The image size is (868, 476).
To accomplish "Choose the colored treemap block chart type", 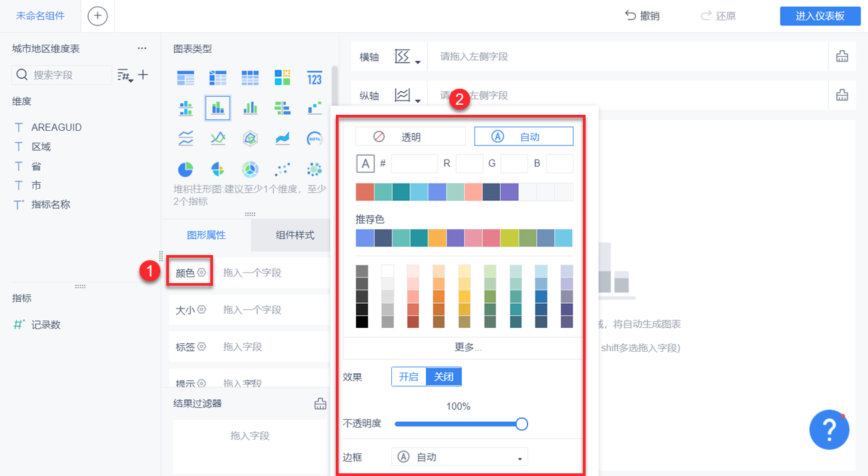I will click(x=282, y=78).
